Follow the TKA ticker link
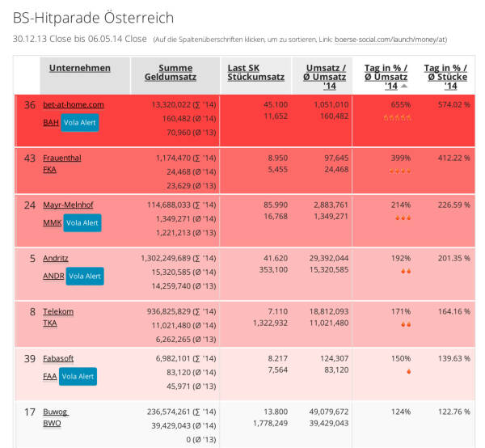 (50, 323)
